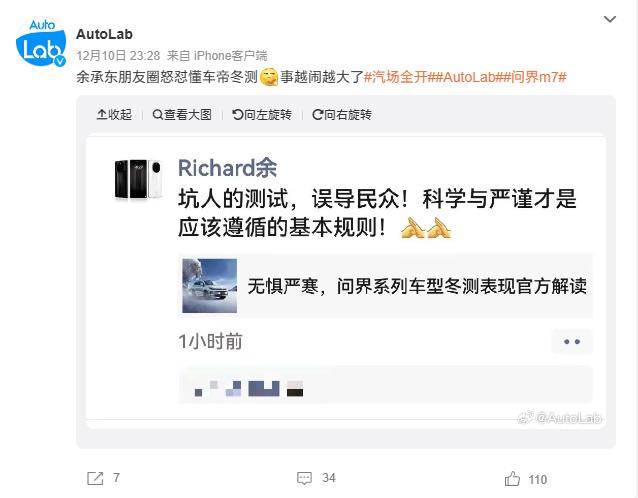The height and width of the screenshot is (498, 638).
Task: Click the Richard余 name in the screenshot
Action: (x=227, y=168)
